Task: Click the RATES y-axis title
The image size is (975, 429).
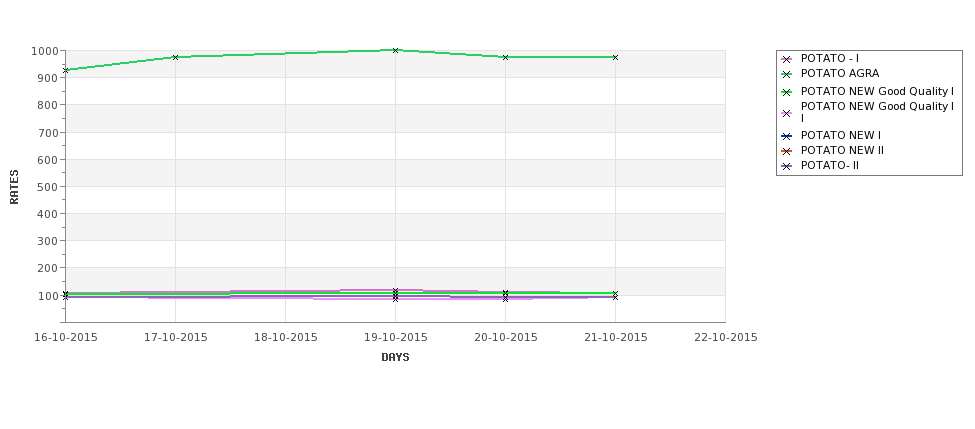Action: coord(14,187)
